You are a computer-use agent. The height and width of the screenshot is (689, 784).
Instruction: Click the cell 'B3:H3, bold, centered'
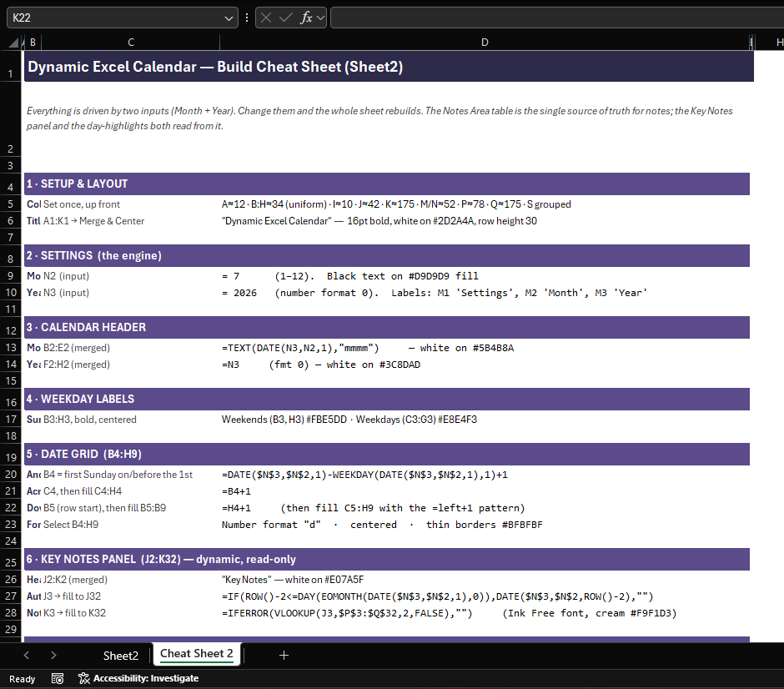coord(130,420)
